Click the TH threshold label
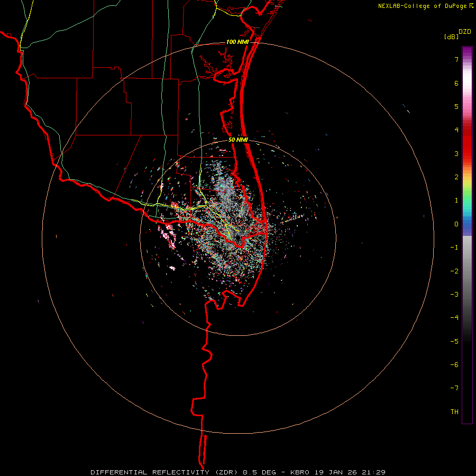 tap(454, 412)
